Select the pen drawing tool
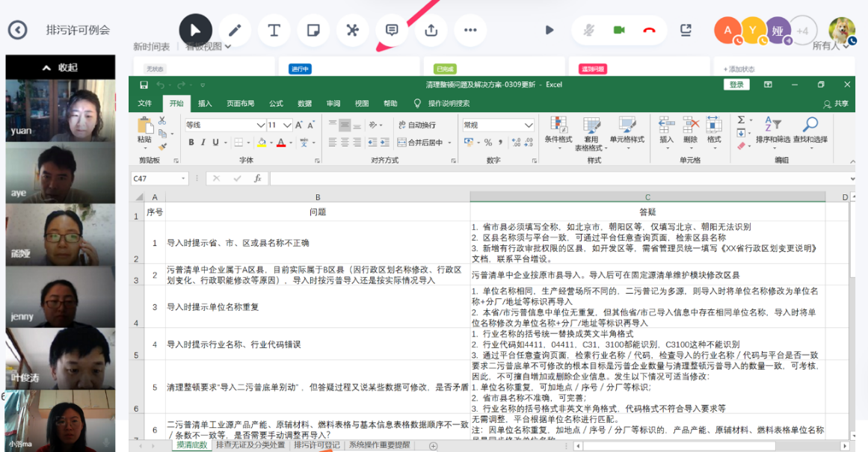This screenshot has width=868, height=452. (x=235, y=31)
